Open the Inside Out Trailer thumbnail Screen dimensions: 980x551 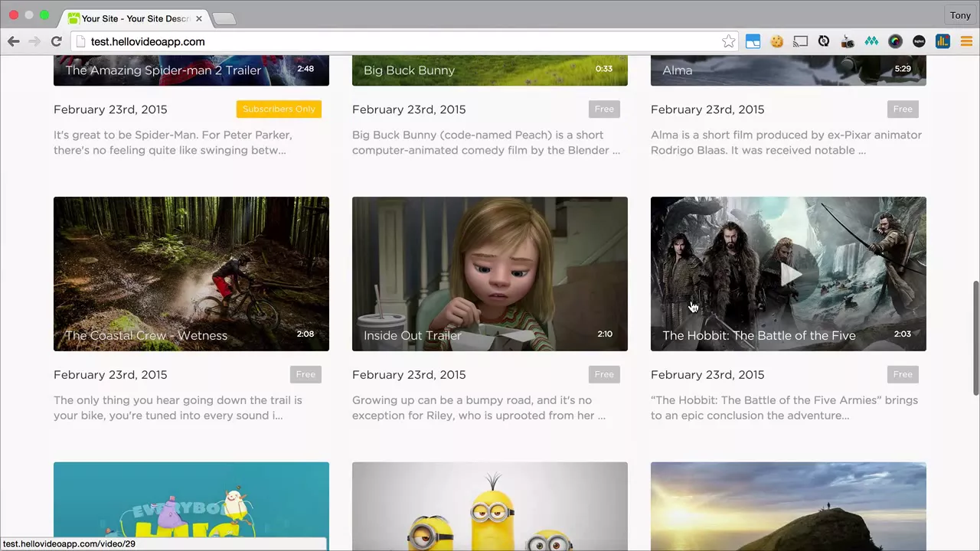pyautogui.click(x=490, y=274)
